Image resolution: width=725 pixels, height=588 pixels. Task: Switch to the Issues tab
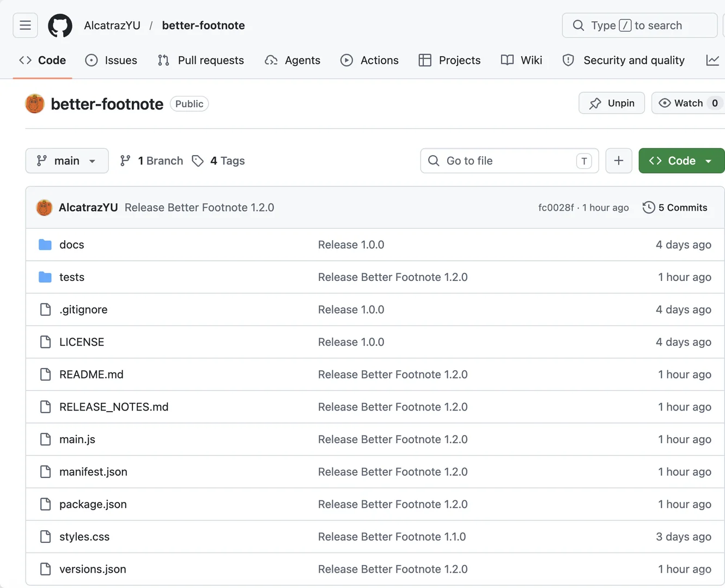tap(111, 60)
